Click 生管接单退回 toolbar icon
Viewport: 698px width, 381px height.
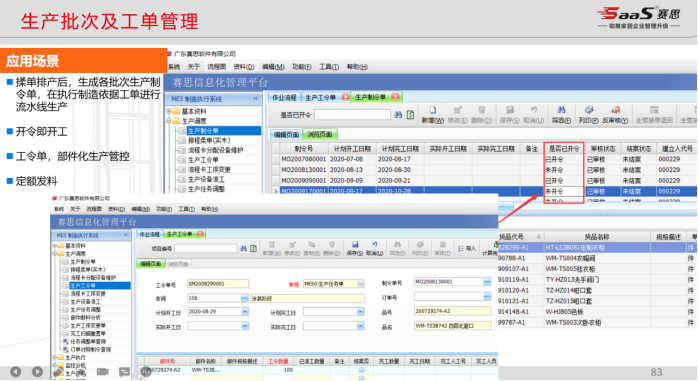tap(654, 115)
